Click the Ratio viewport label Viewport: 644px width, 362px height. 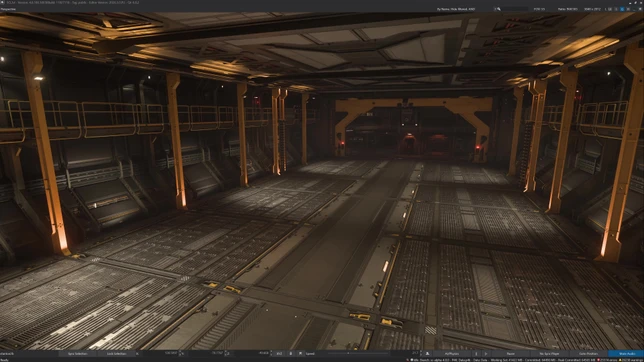tap(568, 9)
